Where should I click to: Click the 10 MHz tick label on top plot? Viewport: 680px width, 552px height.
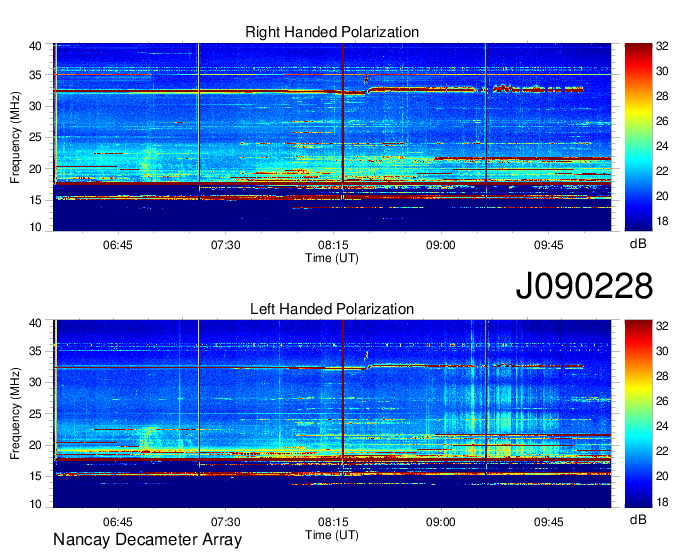point(36,227)
